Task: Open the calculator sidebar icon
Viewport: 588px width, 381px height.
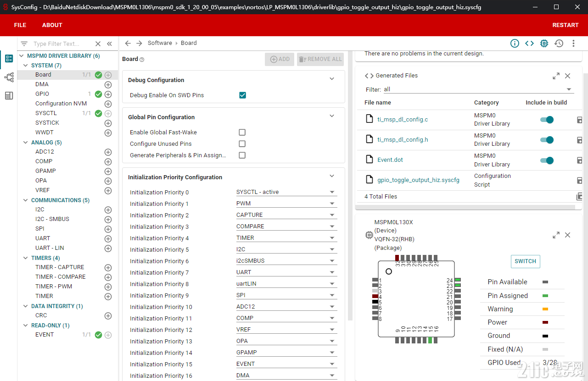Action: (x=9, y=95)
